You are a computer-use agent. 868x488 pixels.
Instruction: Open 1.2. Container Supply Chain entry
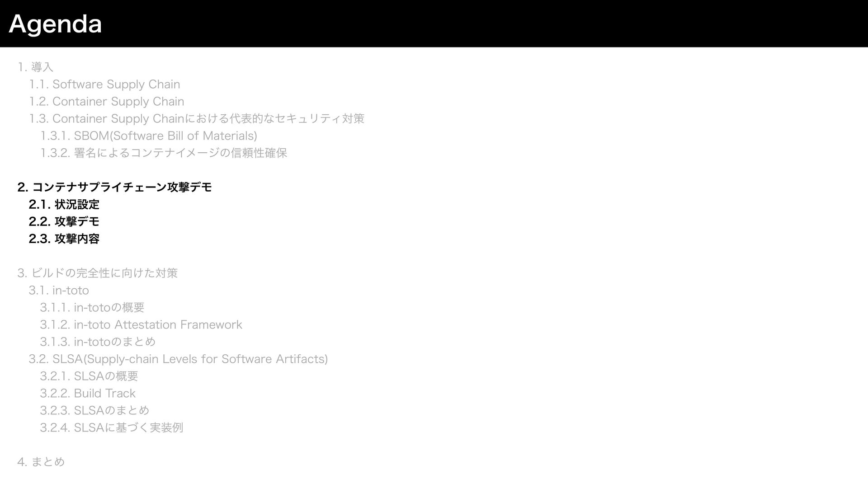click(107, 102)
